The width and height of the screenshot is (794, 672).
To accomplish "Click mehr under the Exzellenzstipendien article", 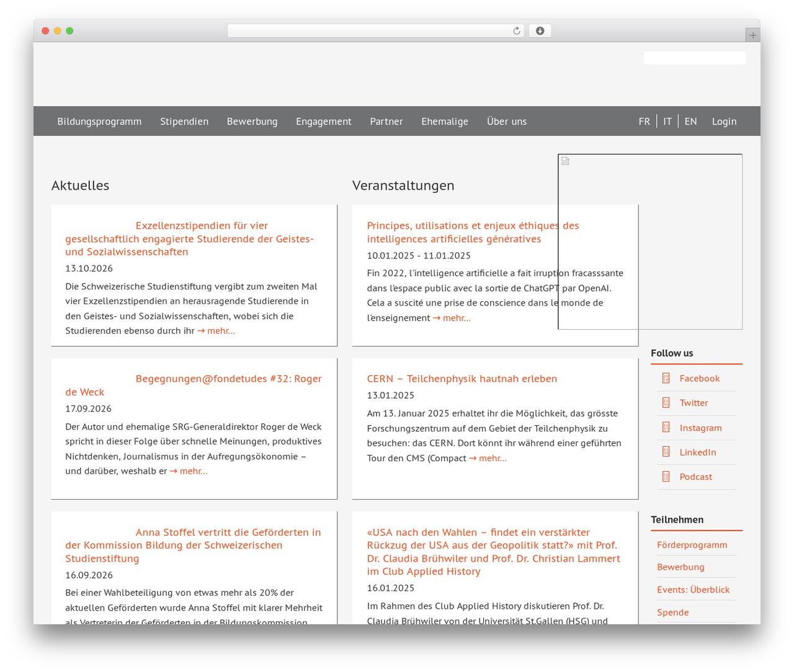I will pyautogui.click(x=216, y=331).
